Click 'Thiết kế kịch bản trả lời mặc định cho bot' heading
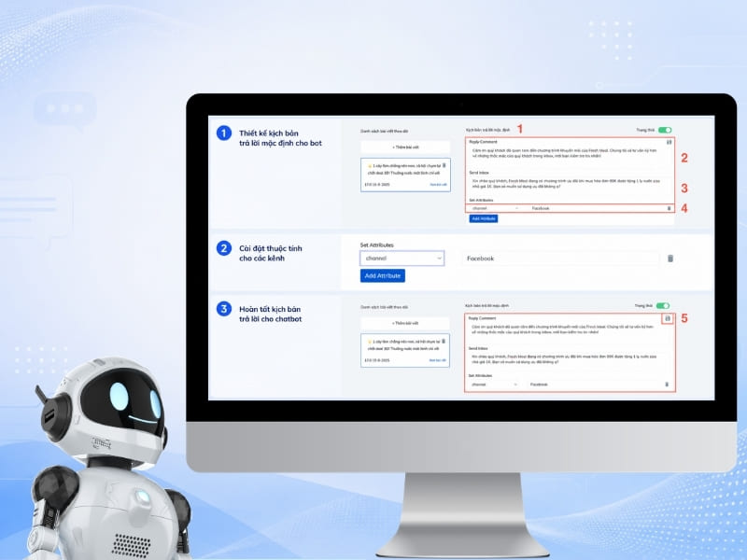Screen dimensions: 747x560 281,138
